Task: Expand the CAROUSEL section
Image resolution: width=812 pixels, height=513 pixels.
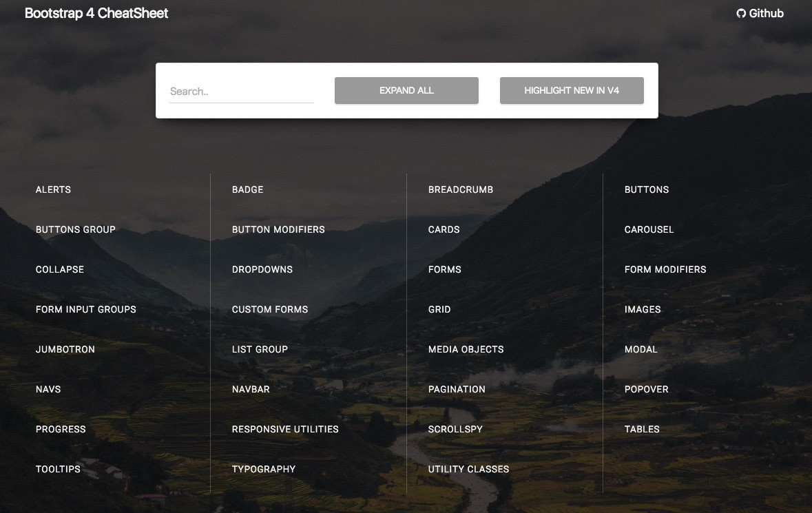Action: pyautogui.click(x=649, y=229)
